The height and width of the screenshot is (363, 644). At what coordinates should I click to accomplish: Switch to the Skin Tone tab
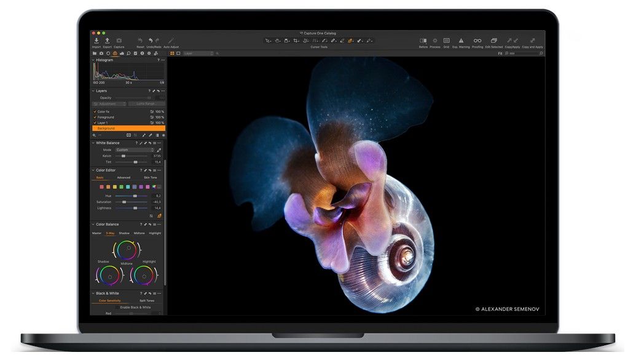(x=150, y=177)
